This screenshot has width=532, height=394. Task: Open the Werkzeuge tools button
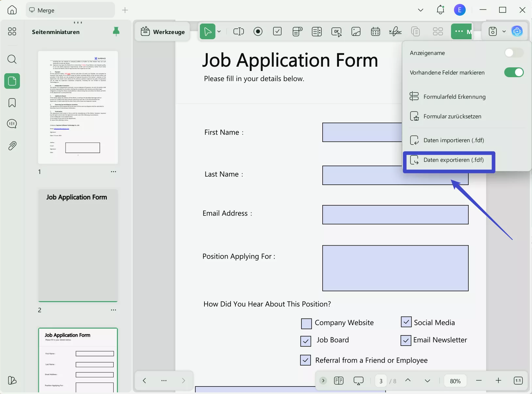click(x=163, y=32)
